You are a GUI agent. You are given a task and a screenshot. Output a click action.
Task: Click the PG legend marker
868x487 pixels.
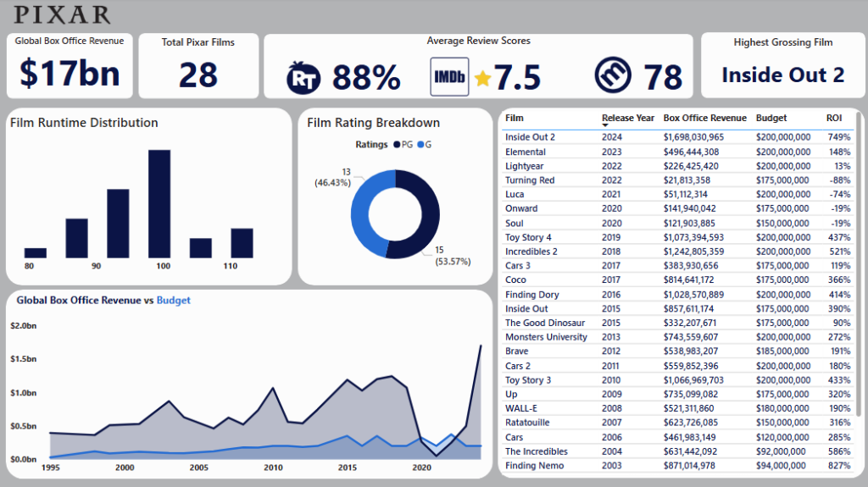pos(397,145)
